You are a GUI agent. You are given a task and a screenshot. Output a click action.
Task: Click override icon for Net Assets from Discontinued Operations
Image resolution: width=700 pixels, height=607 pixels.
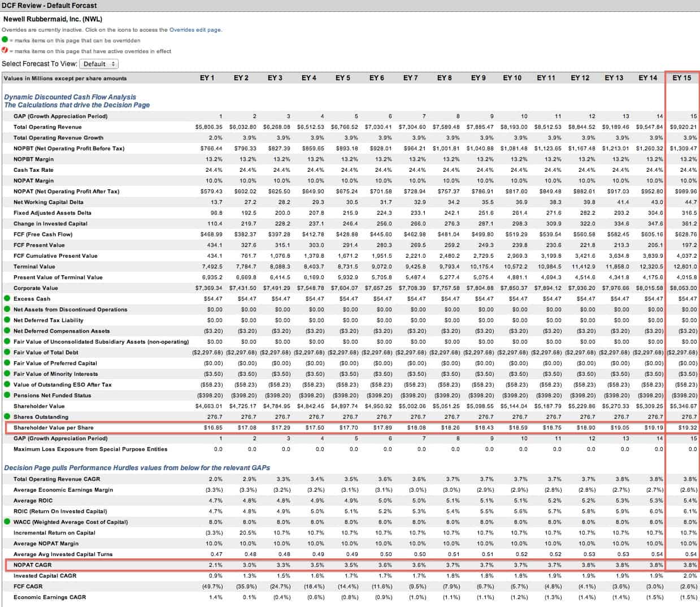tap(7, 309)
